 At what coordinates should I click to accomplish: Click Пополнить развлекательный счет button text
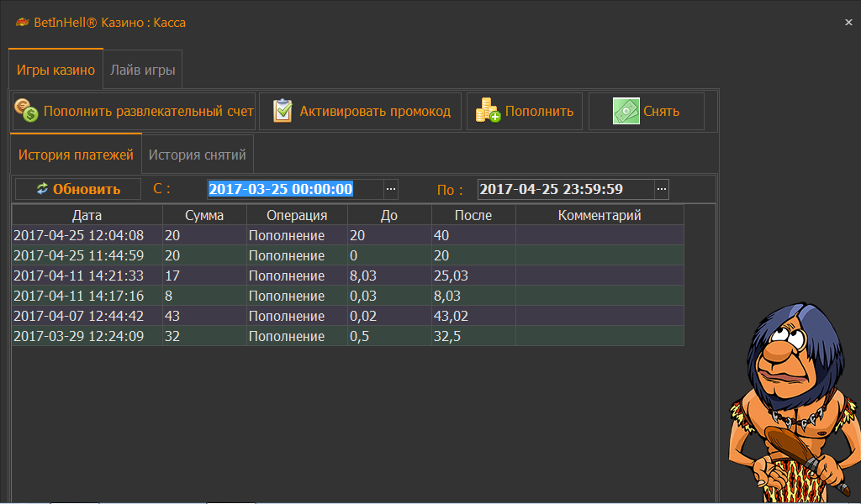148,112
